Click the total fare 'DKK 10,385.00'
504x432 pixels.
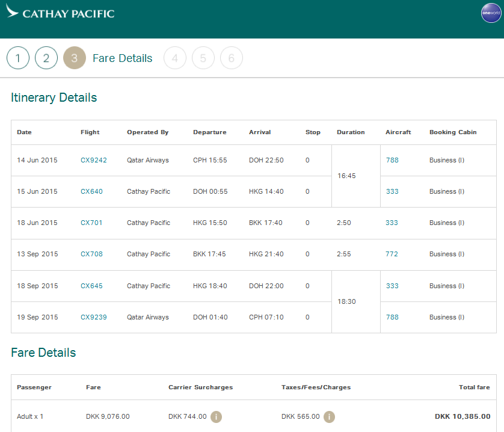click(463, 416)
